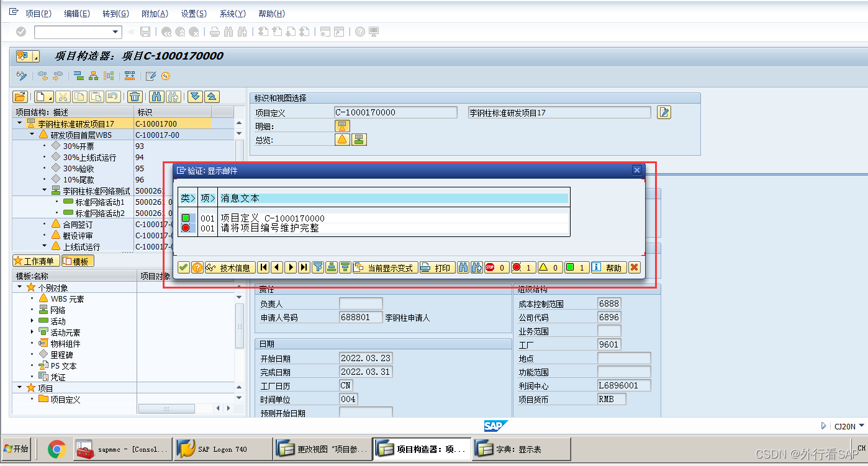This screenshot has height=466, width=868.
Task: Open 转到(G) menu
Action: point(115,14)
